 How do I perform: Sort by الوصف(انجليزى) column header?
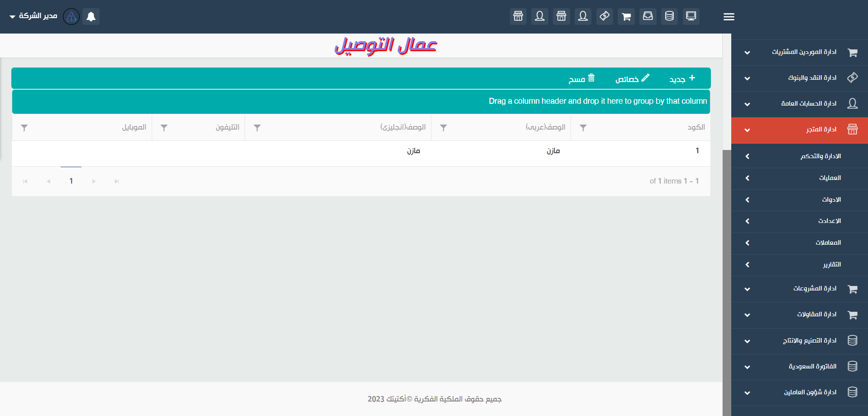[403, 127]
